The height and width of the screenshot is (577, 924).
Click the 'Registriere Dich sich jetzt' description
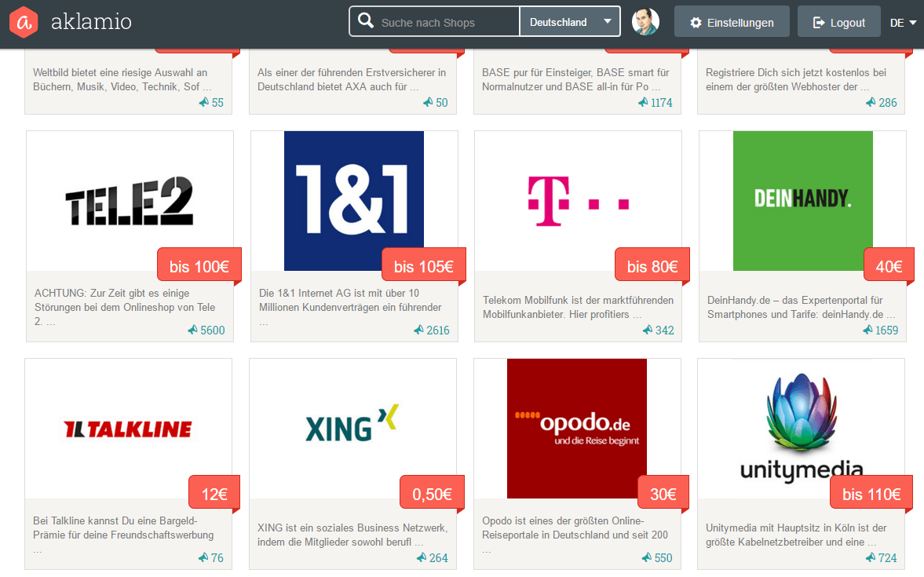click(x=796, y=79)
